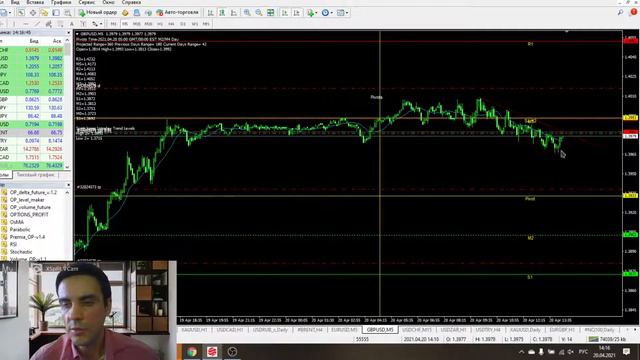
Task: Switch to the #BRENT,H4 chart tab
Action: tap(310, 329)
